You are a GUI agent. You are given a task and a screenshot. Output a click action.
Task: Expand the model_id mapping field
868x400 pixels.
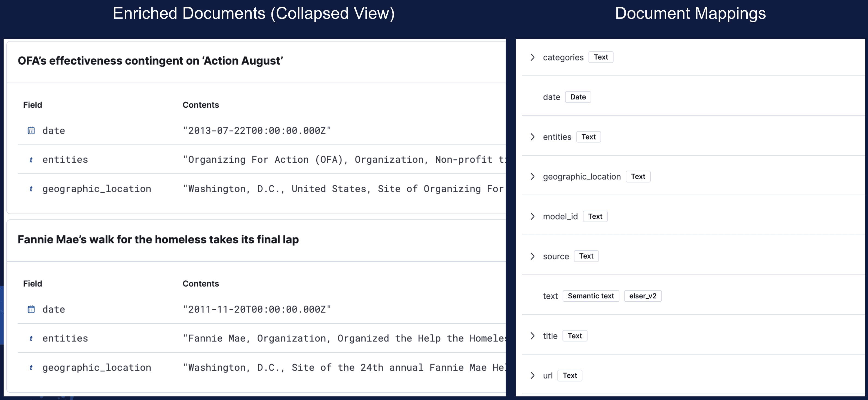point(532,217)
